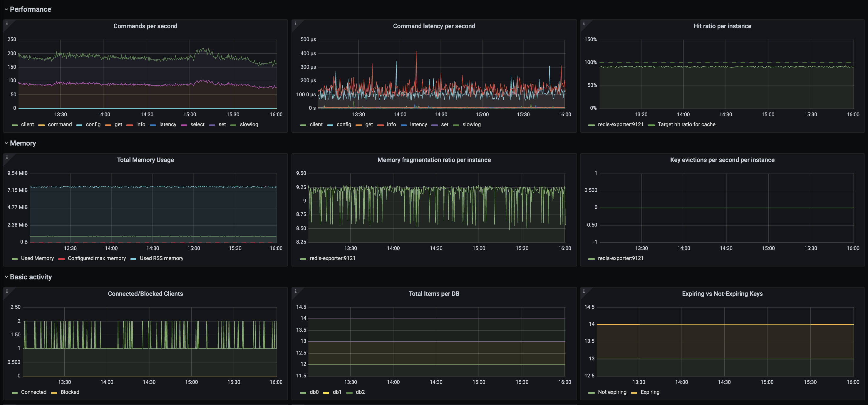Click the info icon on Connected/Blocked Clients panel
The image size is (868, 405).
pyautogui.click(x=7, y=291)
